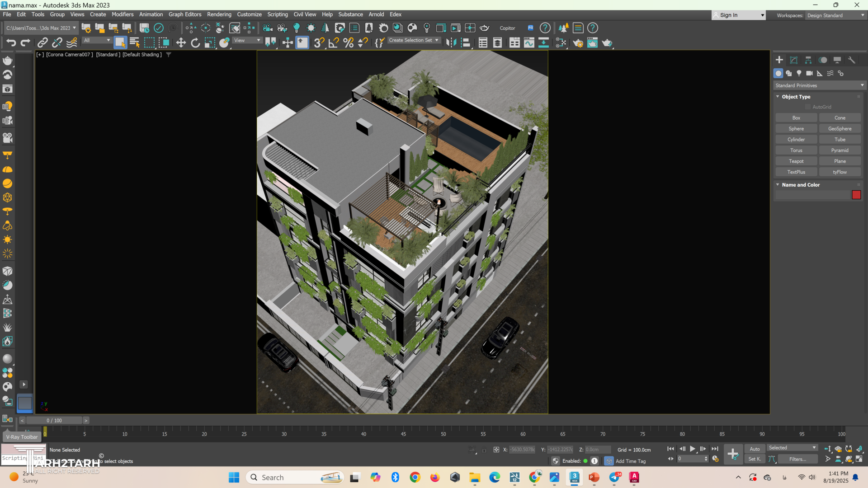Open Google Chrome from the taskbar

pyautogui.click(x=415, y=478)
